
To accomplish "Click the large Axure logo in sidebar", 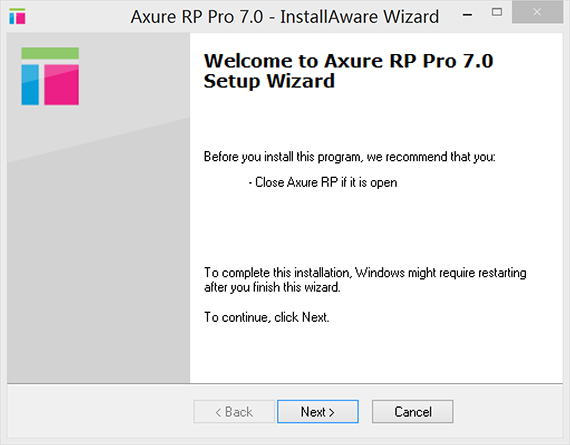I will [50, 76].
